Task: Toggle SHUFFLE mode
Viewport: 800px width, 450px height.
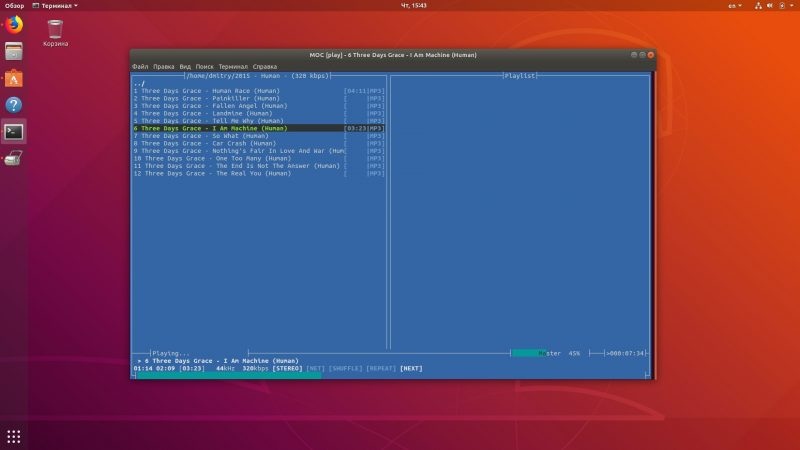Action: click(345, 368)
